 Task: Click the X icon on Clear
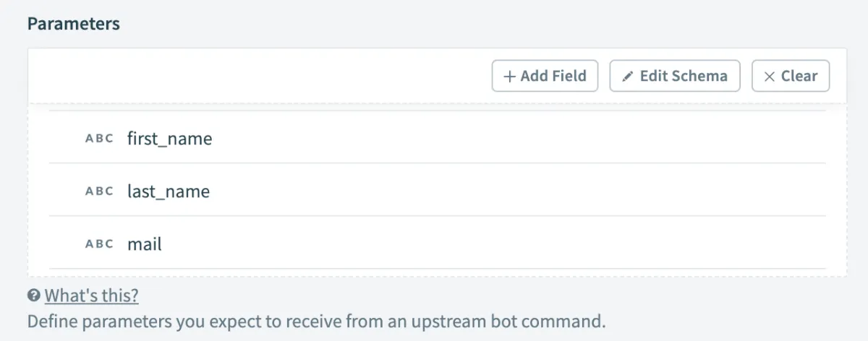click(770, 76)
